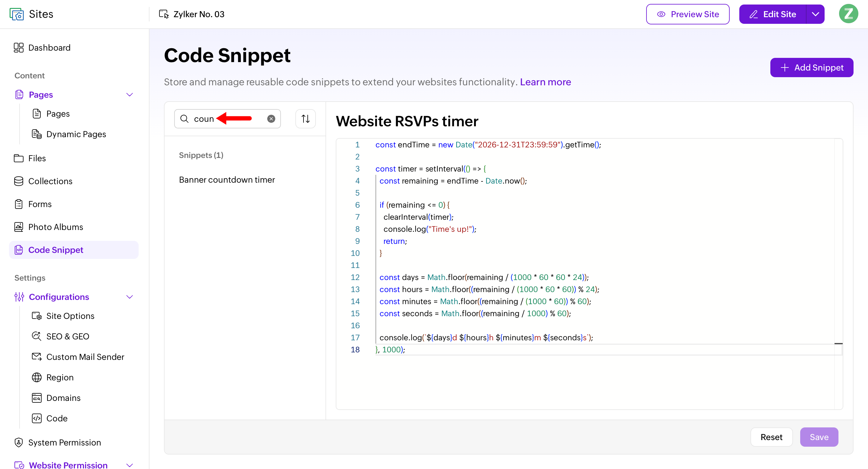
Task: Click the SEO & GEO icon
Action: [x=37, y=336]
